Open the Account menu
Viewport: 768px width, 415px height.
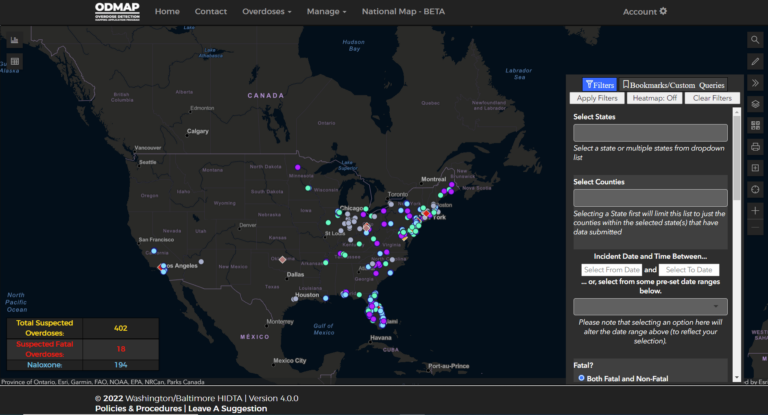(x=645, y=11)
